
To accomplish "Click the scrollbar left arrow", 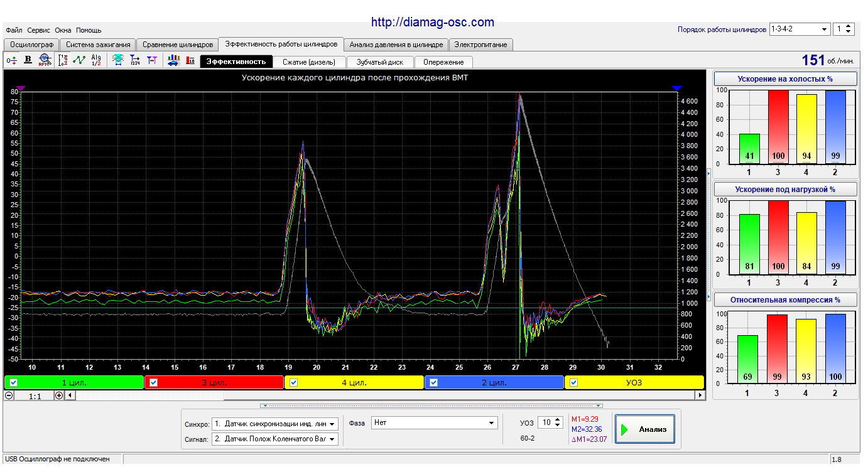I will 69,395.
